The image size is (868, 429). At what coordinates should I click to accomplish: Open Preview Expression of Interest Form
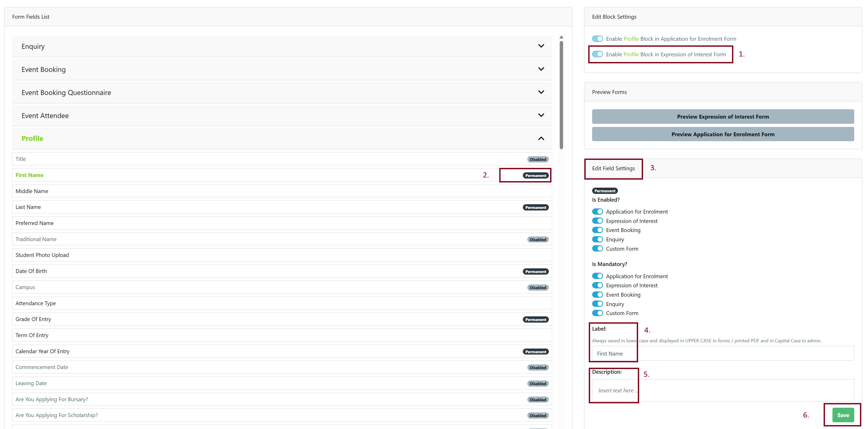click(x=722, y=117)
